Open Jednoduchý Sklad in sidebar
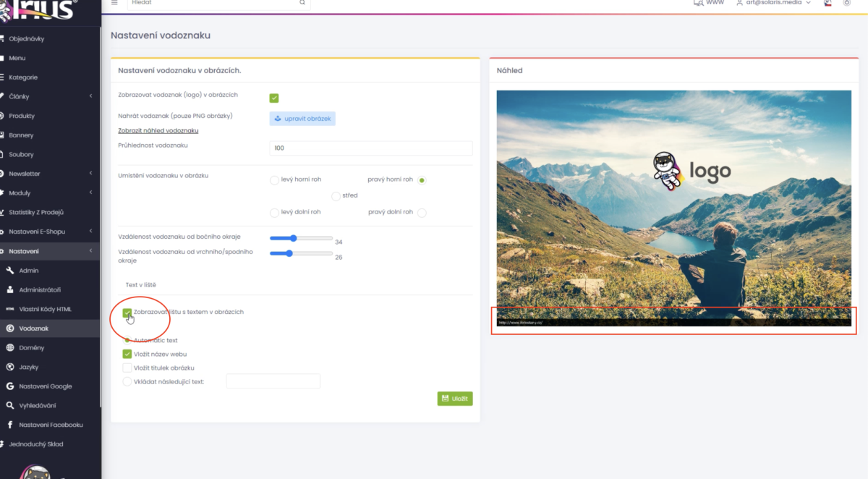The width and height of the screenshot is (868, 479). click(51, 444)
